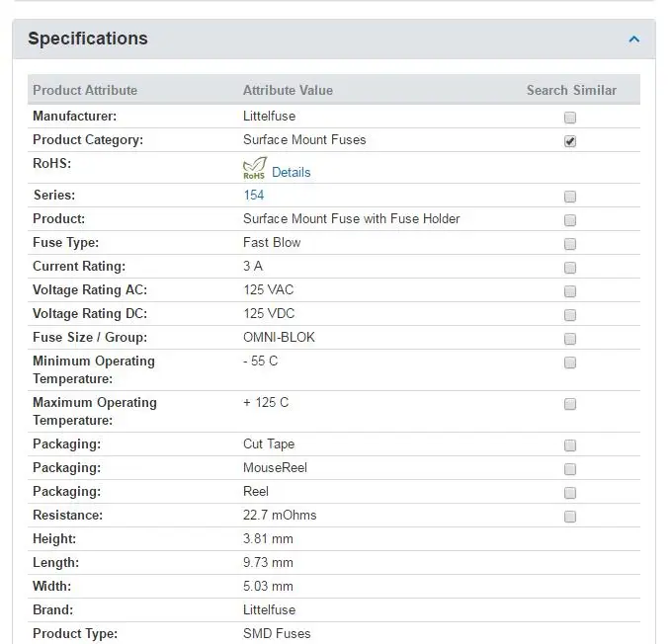Uncheck the Product Category checkbox
The width and height of the screenshot is (671, 644).
570,141
